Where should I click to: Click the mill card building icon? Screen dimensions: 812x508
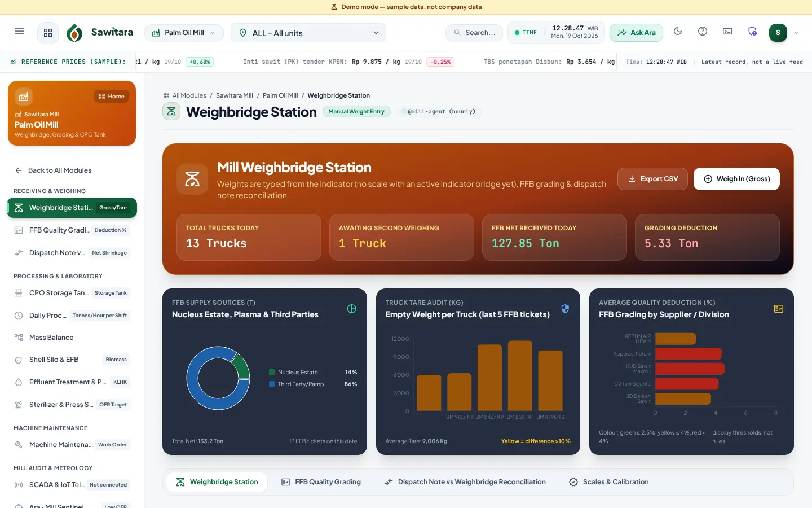pyautogui.click(x=24, y=97)
